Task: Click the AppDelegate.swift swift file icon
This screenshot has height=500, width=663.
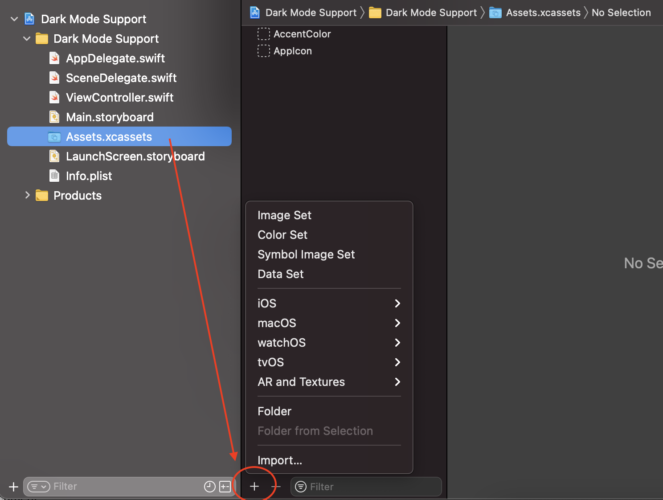Action: (54, 58)
